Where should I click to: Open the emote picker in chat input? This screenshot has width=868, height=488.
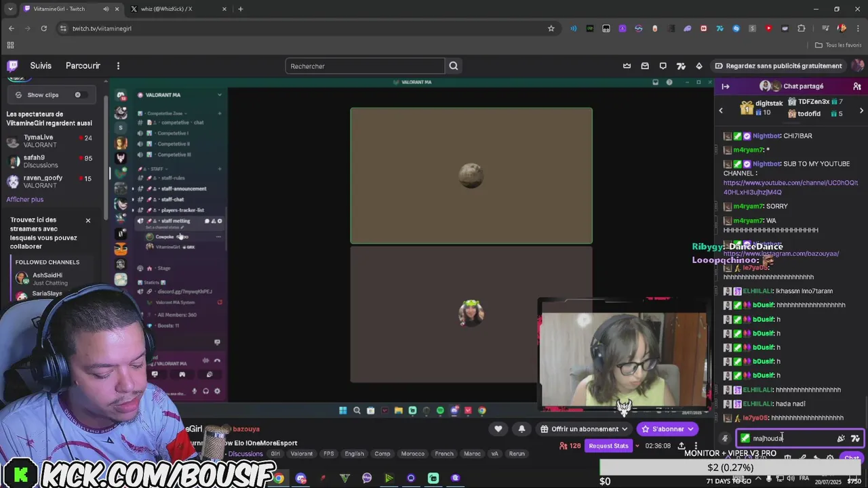tap(841, 439)
